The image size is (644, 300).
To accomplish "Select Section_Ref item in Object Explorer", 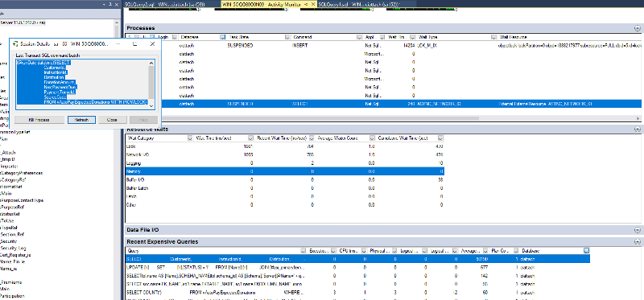I will coord(12,234).
